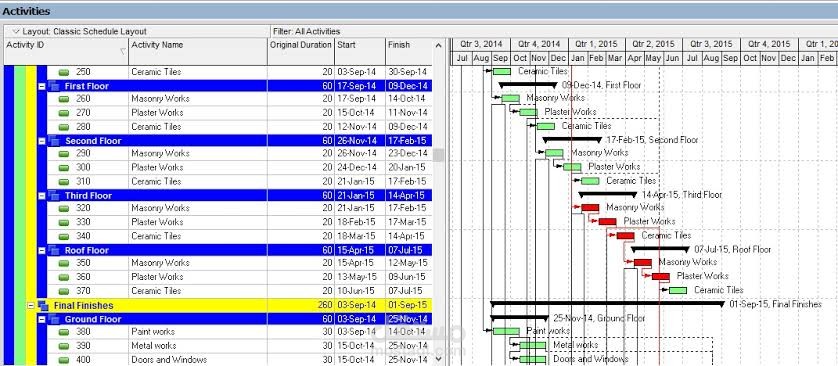Click the activity table scroll up arrow

pos(439,45)
